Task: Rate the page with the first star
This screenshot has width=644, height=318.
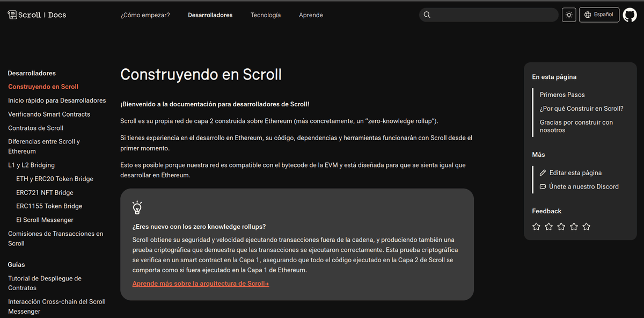Action: point(536,227)
